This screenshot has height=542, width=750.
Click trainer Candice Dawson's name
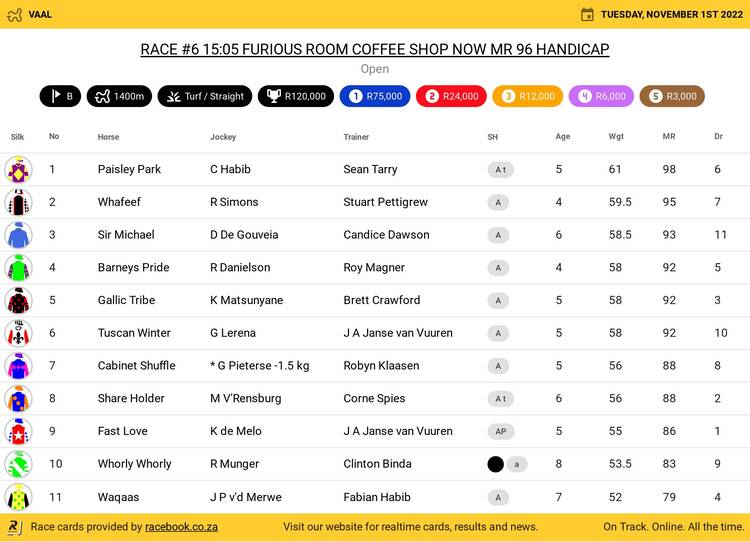coord(386,235)
